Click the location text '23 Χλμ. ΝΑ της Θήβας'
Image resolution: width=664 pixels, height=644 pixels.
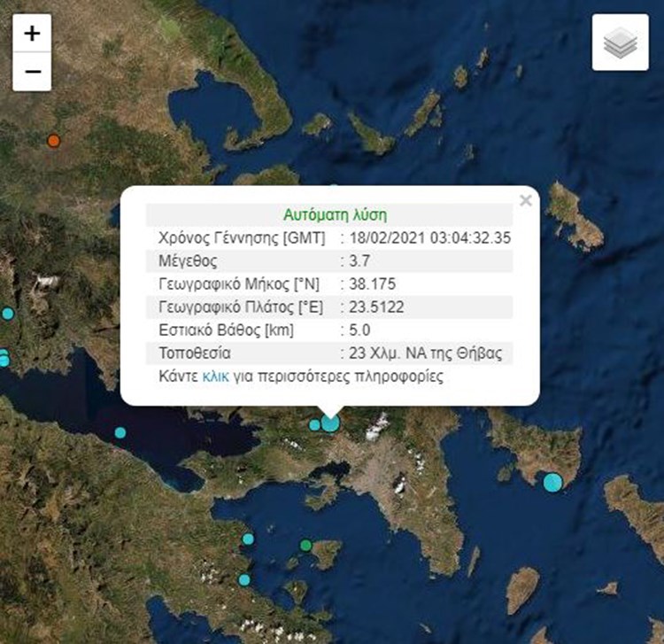pos(428,353)
